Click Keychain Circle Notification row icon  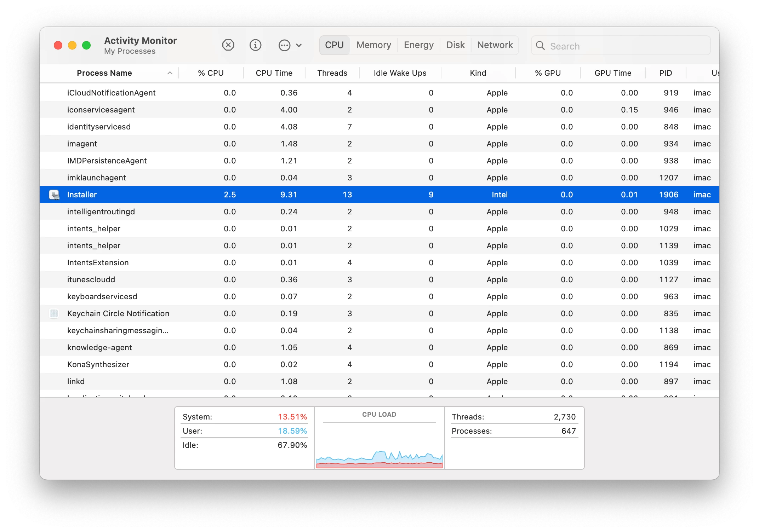(x=54, y=313)
